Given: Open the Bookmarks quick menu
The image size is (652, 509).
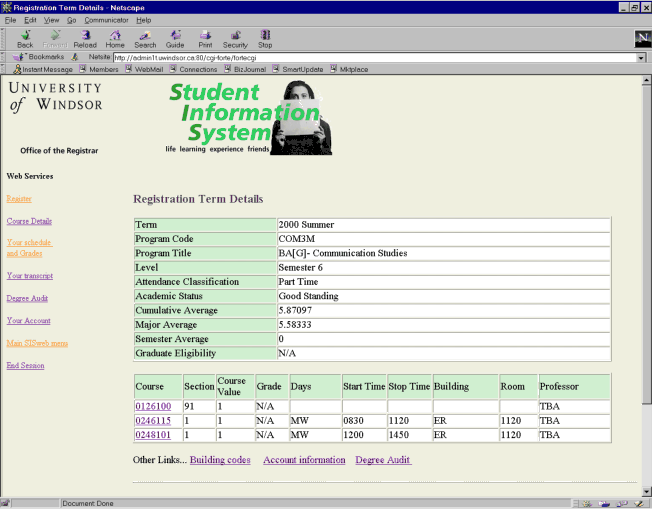Looking at the screenshot, I should [x=40, y=57].
